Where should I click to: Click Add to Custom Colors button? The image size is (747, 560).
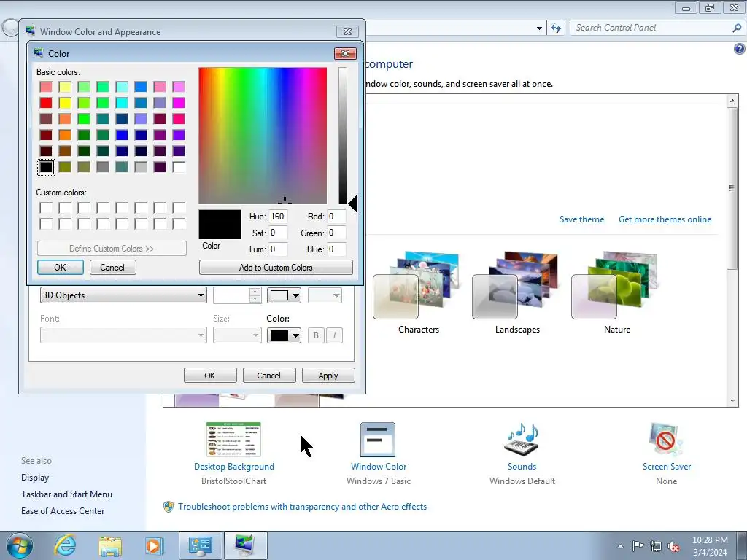(x=276, y=267)
